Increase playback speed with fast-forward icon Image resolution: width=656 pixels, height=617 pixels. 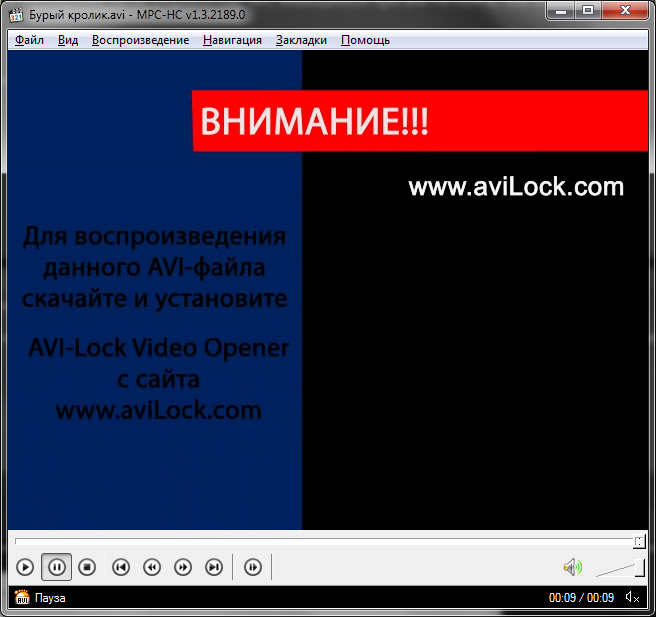(183, 567)
